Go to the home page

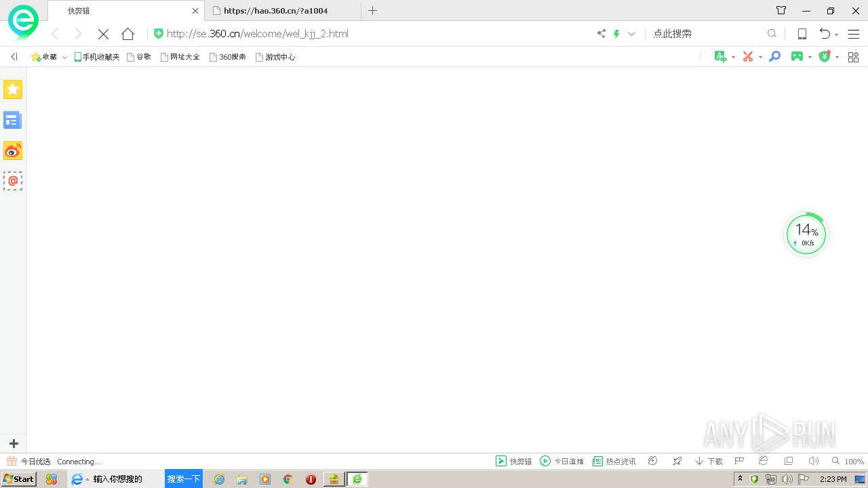127,34
